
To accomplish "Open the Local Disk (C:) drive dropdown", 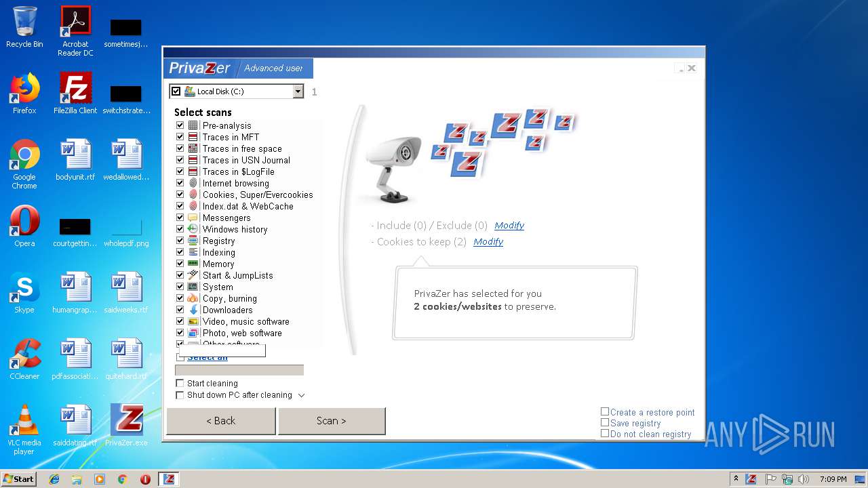I will coord(298,91).
